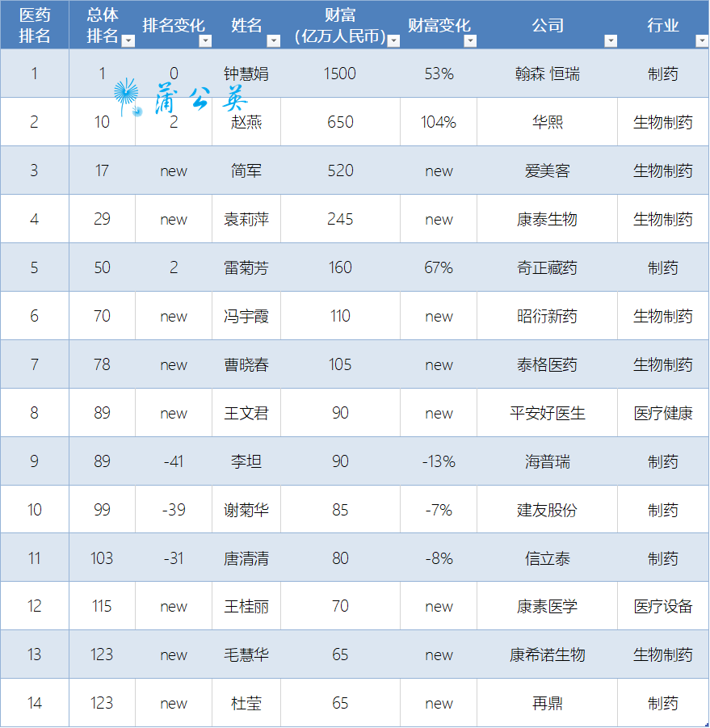Select wealth change cell -7%
The image size is (710, 728).
coord(439,510)
